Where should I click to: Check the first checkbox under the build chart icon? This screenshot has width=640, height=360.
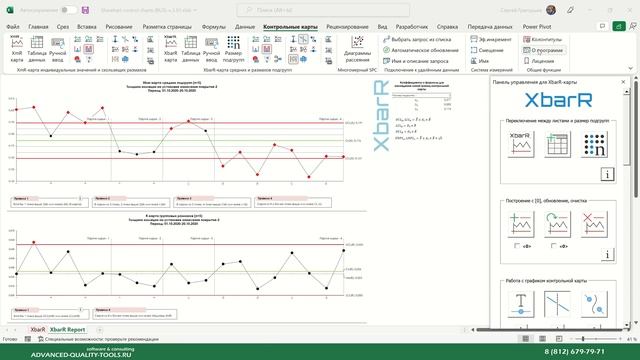click(x=517, y=246)
